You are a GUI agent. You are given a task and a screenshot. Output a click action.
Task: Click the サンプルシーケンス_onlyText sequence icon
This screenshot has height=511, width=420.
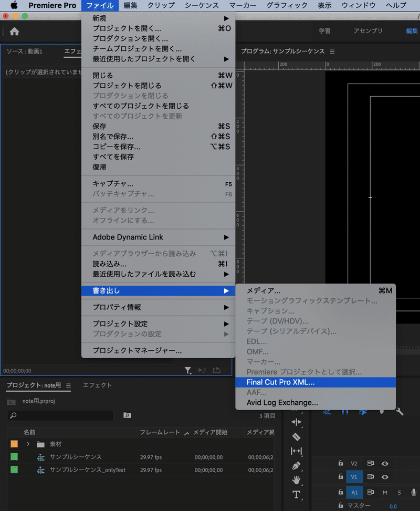coord(41,470)
